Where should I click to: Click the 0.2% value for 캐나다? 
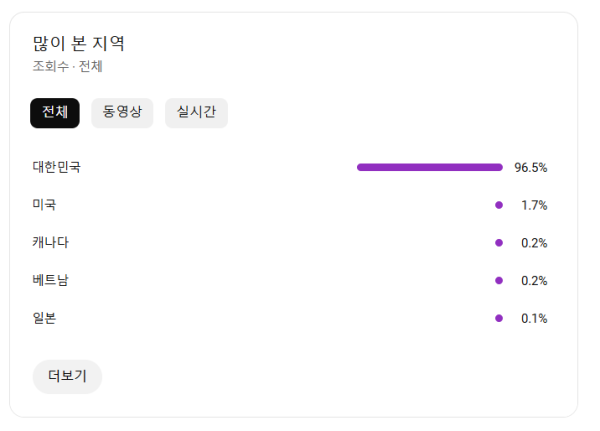tap(534, 243)
